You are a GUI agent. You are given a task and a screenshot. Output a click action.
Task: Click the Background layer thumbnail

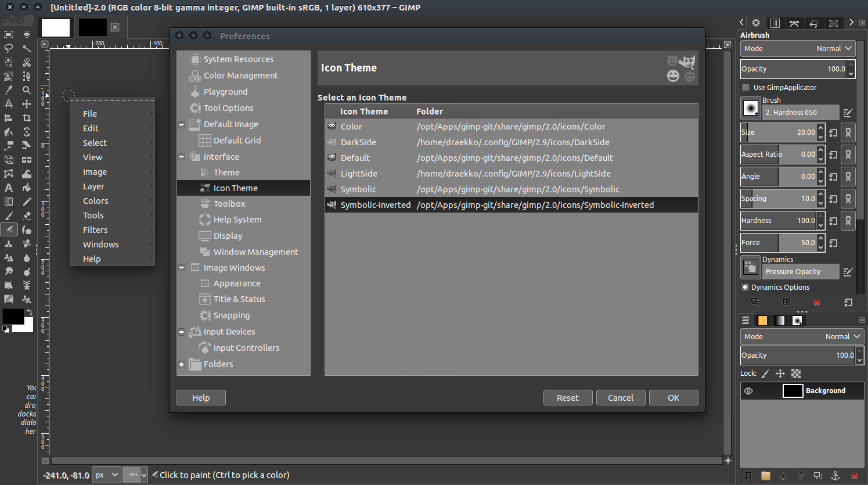click(x=793, y=391)
